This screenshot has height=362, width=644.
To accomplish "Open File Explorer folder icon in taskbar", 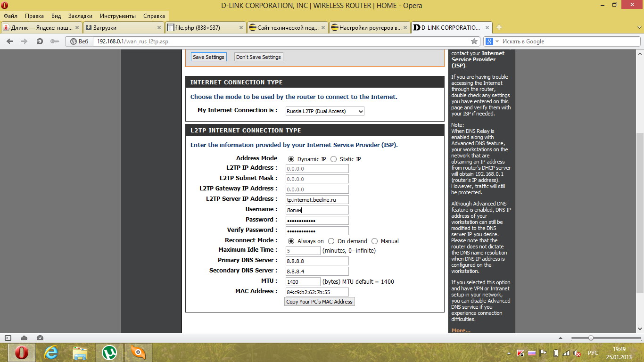I will coord(80,352).
